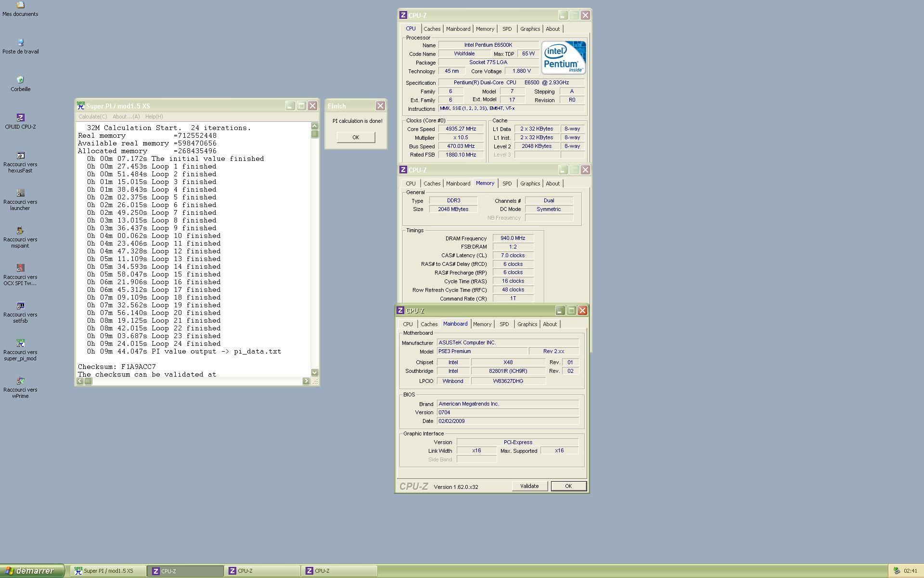Click Super PI vertical scrollbar down arrow
Viewport: 924px width, 578px height.
click(315, 372)
